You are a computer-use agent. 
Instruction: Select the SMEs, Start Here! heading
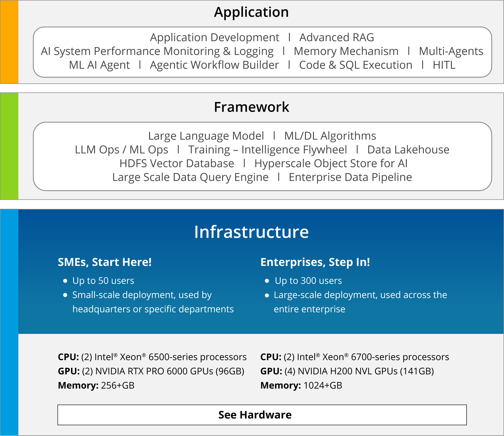tap(105, 262)
